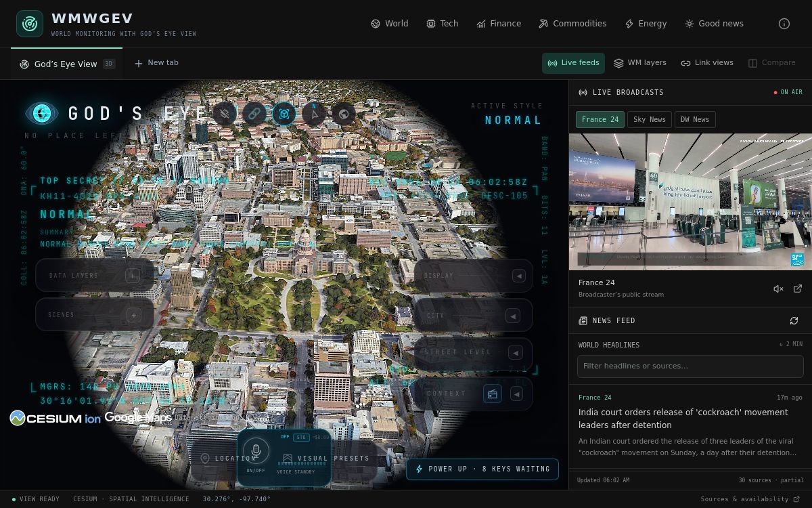
Task: Click the plus icon beside New tab
Action: click(139, 63)
